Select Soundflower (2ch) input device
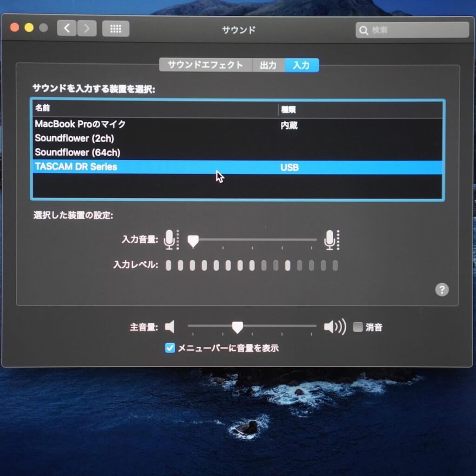This screenshot has width=476, height=476. pos(238,139)
